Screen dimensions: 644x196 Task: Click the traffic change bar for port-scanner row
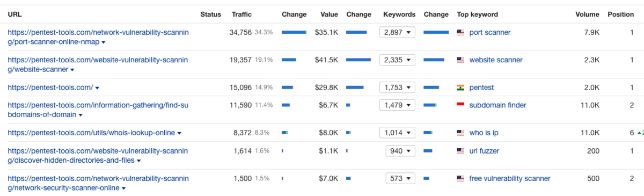[x=294, y=33]
